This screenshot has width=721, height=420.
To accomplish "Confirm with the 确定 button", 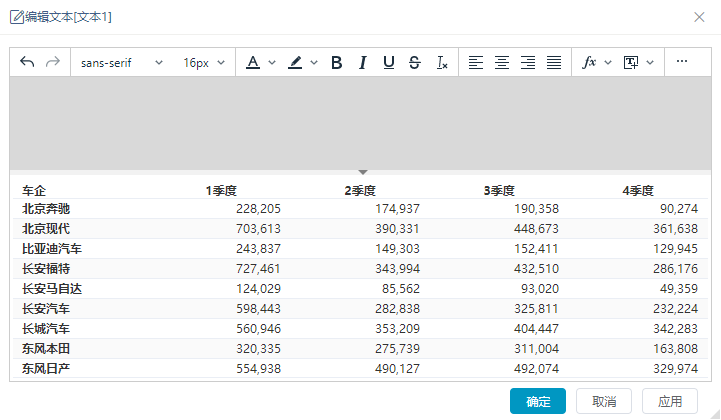I will (538, 401).
